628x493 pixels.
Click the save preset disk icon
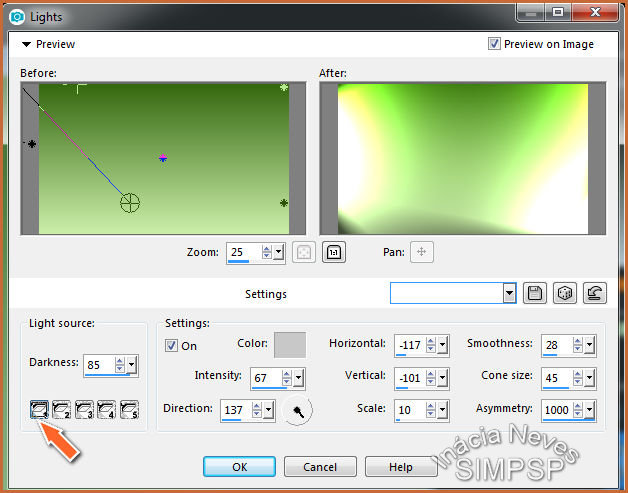point(536,293)
